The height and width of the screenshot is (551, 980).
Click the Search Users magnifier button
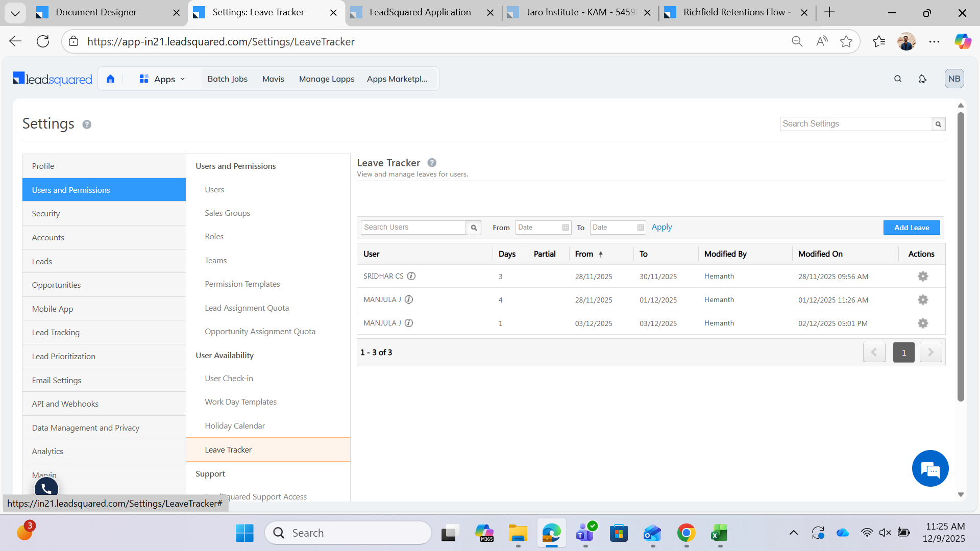pyautogui.click(x=474, y=228)
